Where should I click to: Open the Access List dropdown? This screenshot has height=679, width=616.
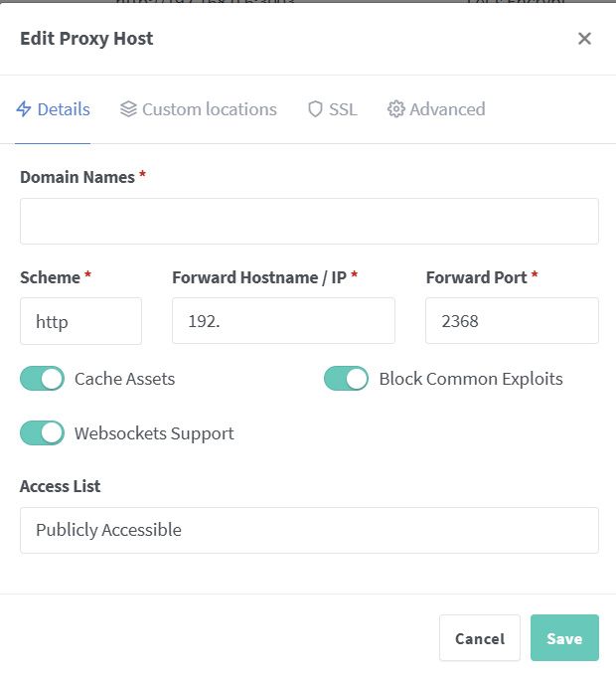tap(309, 530)
